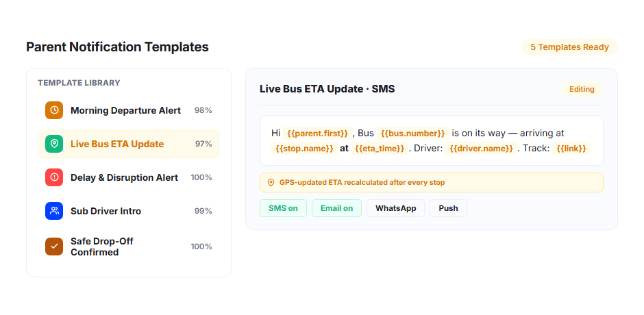The width and height of the screenshot is (644, 315).
Task: Click the pin icon in the GPS-updated ETA notice
Action: [x=271, y=182]
